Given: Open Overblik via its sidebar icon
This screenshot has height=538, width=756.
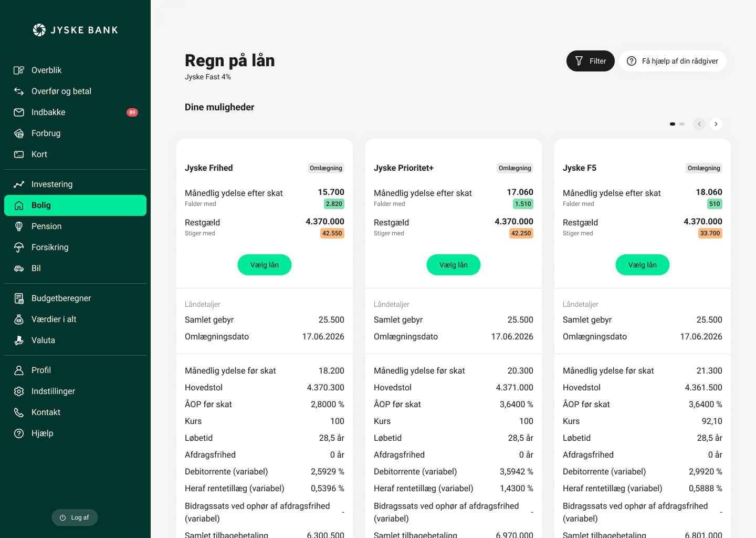Looking at the screenshot, I should pyautogui.click(x=19, y=70).
